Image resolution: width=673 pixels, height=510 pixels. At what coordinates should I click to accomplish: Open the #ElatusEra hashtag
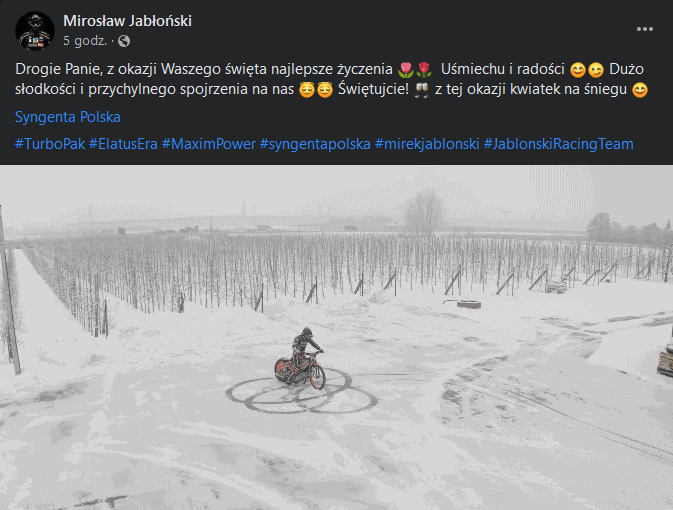tap(123, 144)
